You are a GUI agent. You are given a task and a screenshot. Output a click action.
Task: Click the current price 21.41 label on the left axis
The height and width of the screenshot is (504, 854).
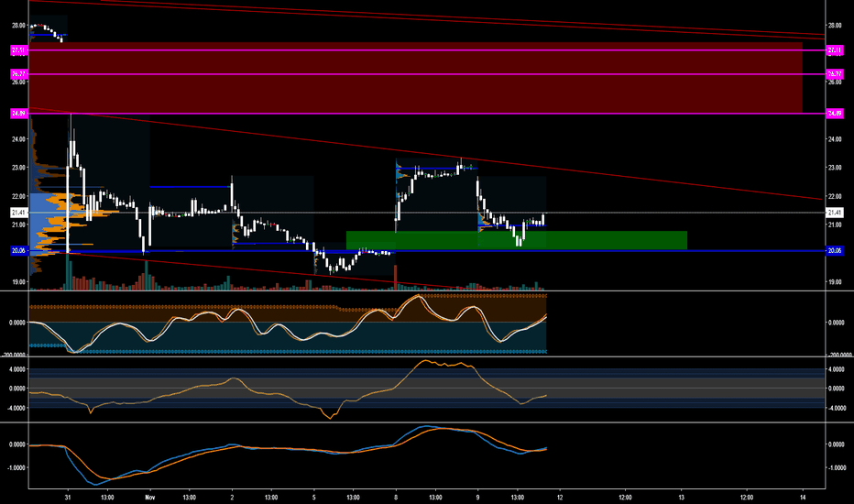pos(18,213)
